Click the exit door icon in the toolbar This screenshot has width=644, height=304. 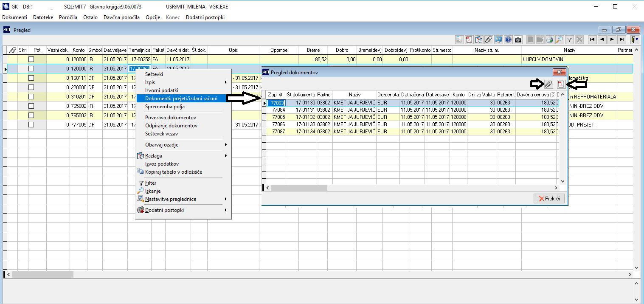tap(634, 39)
